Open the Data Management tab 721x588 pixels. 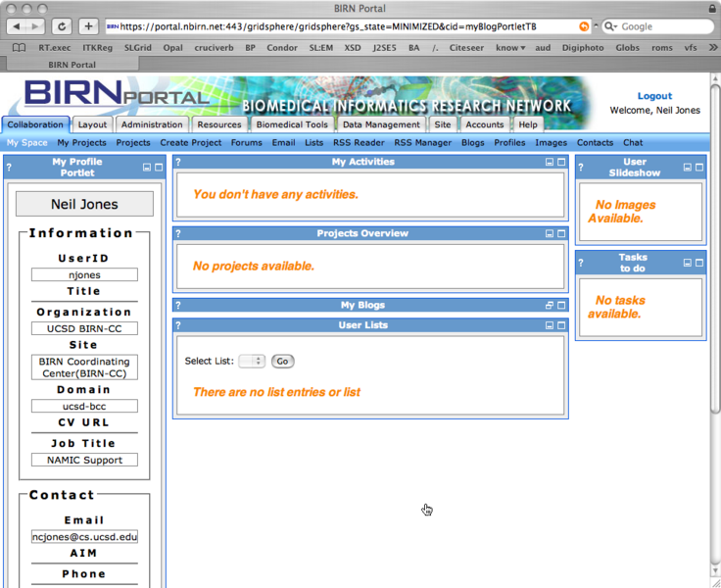(x=381, y=124)
